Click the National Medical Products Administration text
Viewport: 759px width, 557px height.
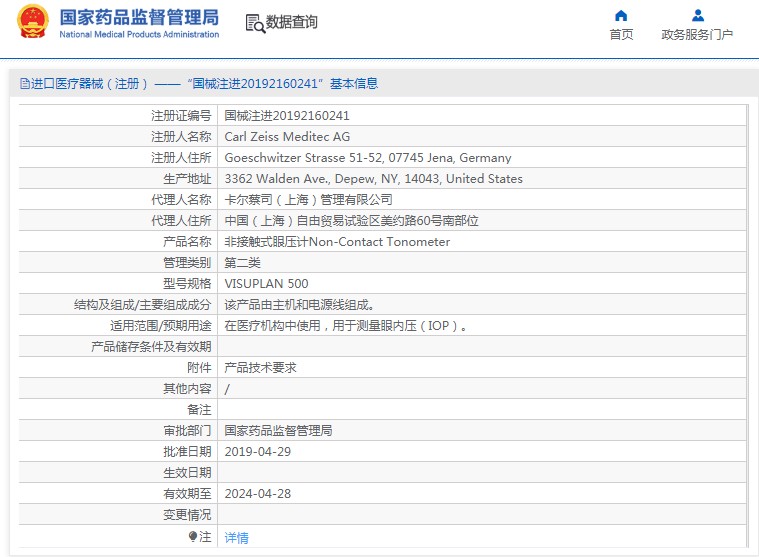[139, 34]
